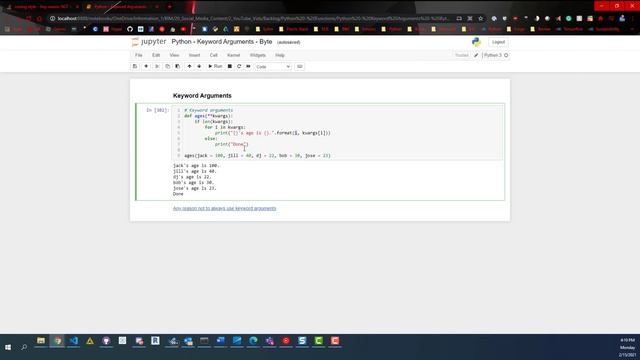Run the current cell
640x360 pixels.
[215, 66]
